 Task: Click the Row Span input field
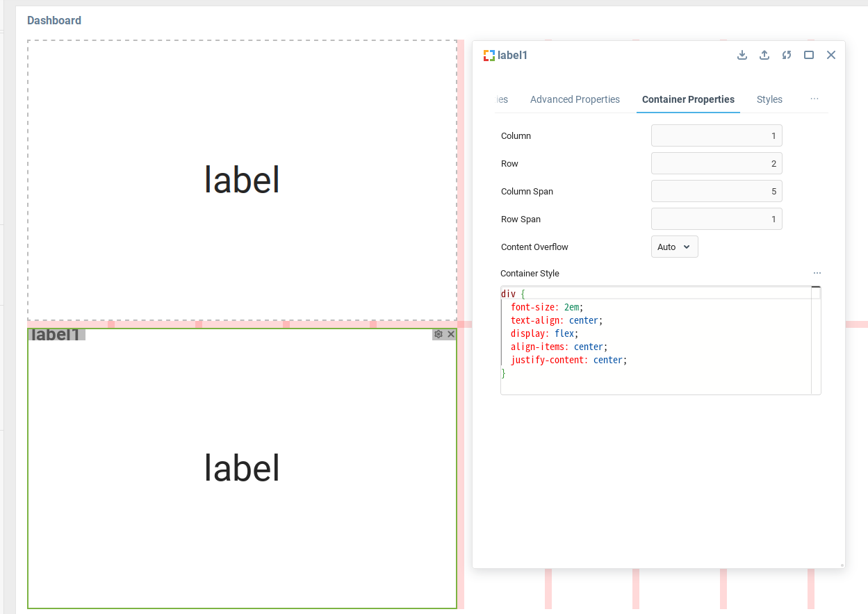click(x=716, y=219)
